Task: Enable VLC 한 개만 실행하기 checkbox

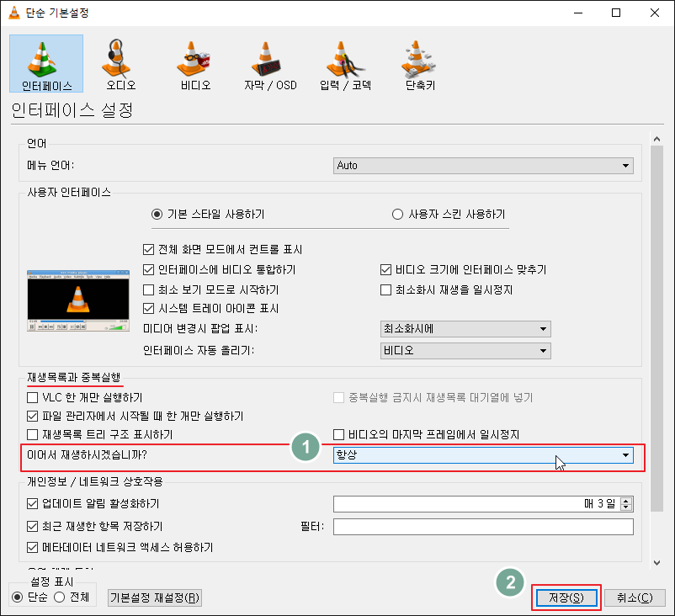Action: [32, 397]
